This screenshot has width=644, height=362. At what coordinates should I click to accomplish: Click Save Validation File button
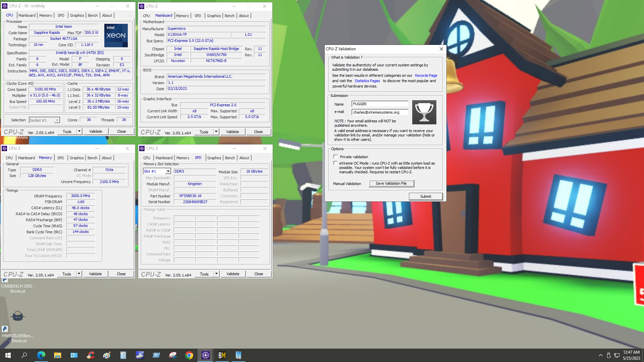pos(391,183)
